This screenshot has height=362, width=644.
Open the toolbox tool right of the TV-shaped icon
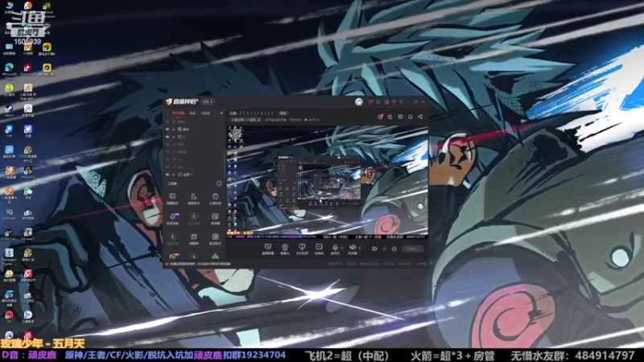tap(215, 238)
